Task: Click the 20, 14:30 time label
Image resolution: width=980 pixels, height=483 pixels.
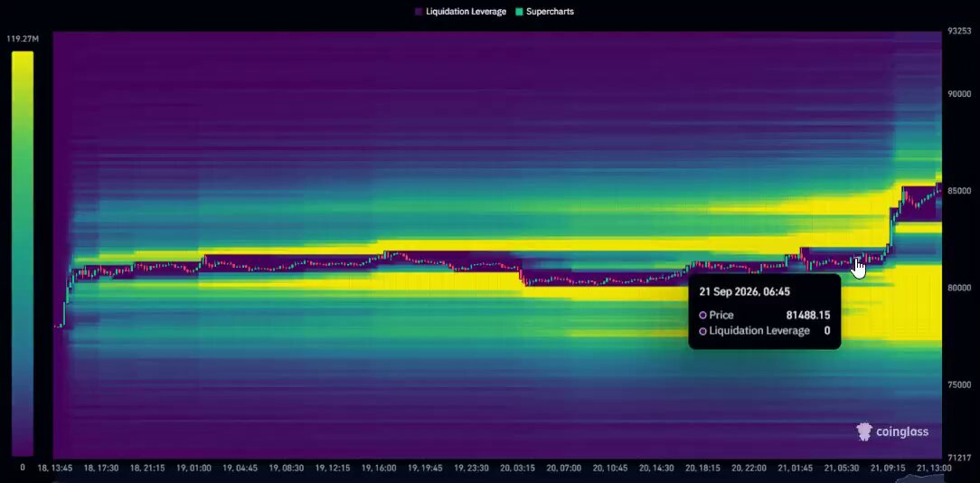Action: click(656, 468)
